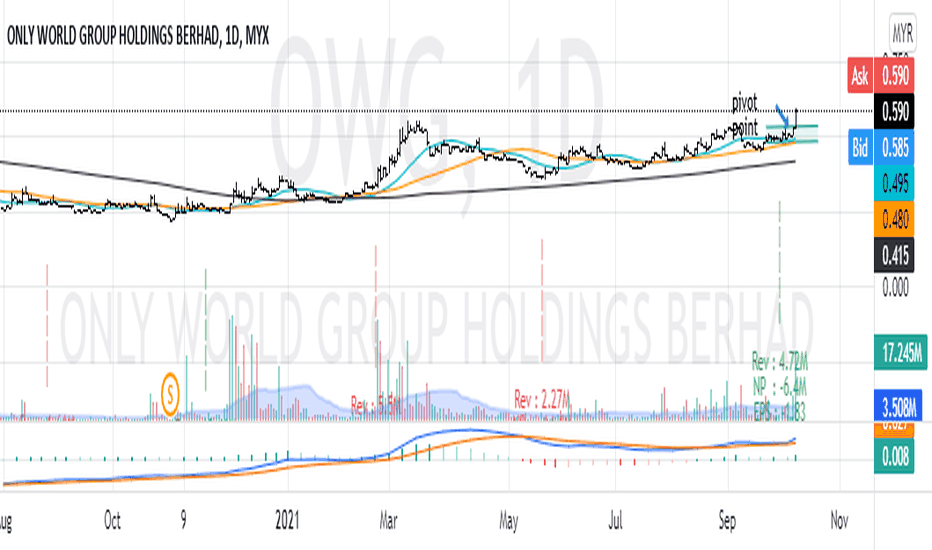Click the 'Sep' time axis label
This screenshot has width=932, height=550.
coord(727,521)
